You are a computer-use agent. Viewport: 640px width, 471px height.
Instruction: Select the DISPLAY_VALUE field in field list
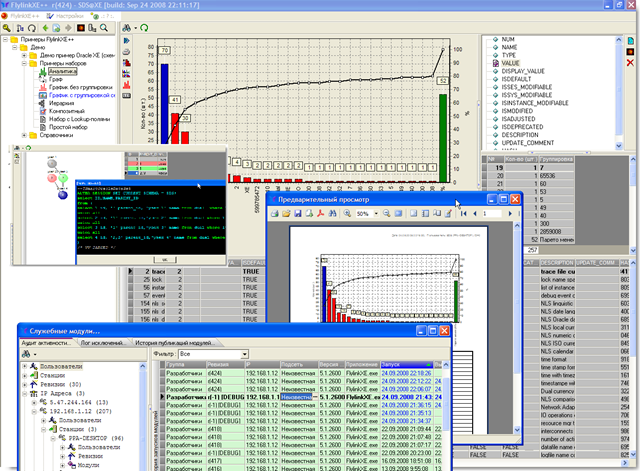click(523, 71)
